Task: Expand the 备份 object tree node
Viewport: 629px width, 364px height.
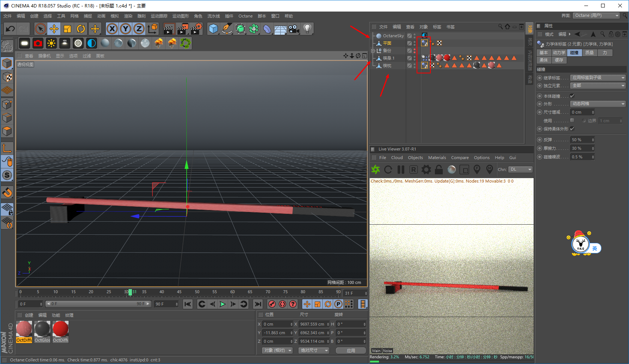Action: click(373, 51)
